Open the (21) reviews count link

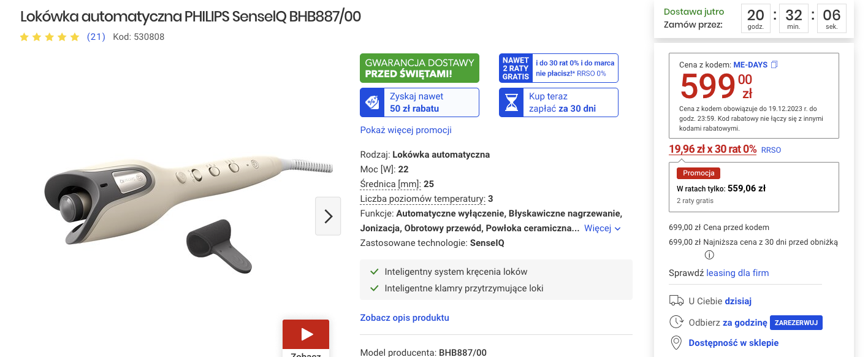pos(96,37)
